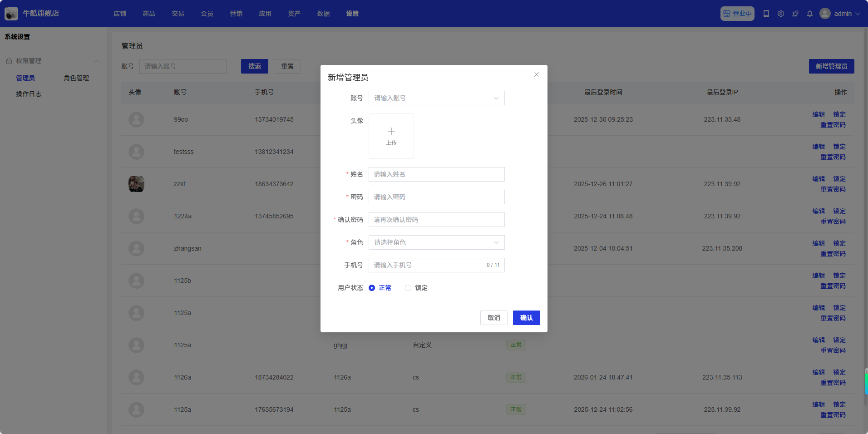Click the 新增管理员 button on the page
This screenshot has width=868, height=434.
point(832,66)
